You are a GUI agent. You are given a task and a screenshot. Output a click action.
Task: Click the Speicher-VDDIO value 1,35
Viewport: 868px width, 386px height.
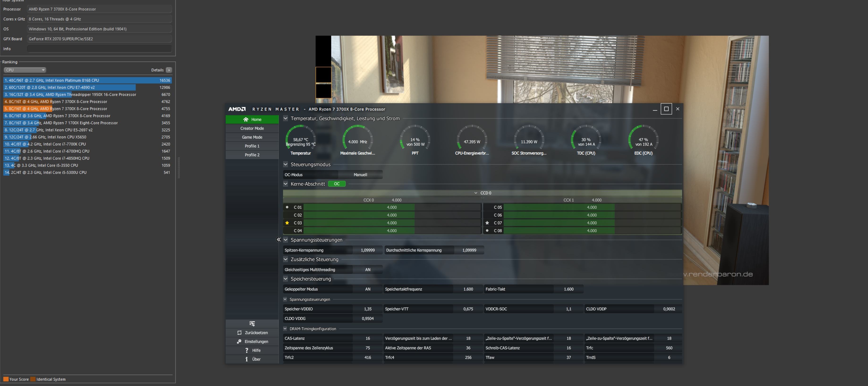[368, 309]
